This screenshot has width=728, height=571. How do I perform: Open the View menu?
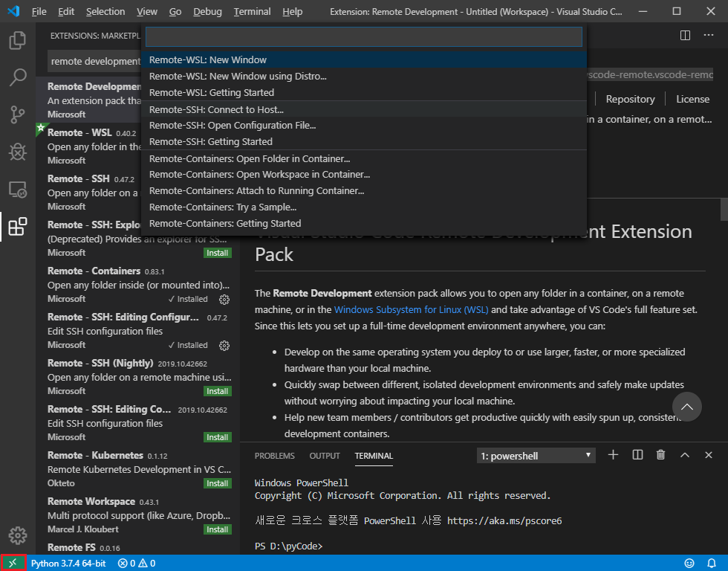(x=147, y=12)
